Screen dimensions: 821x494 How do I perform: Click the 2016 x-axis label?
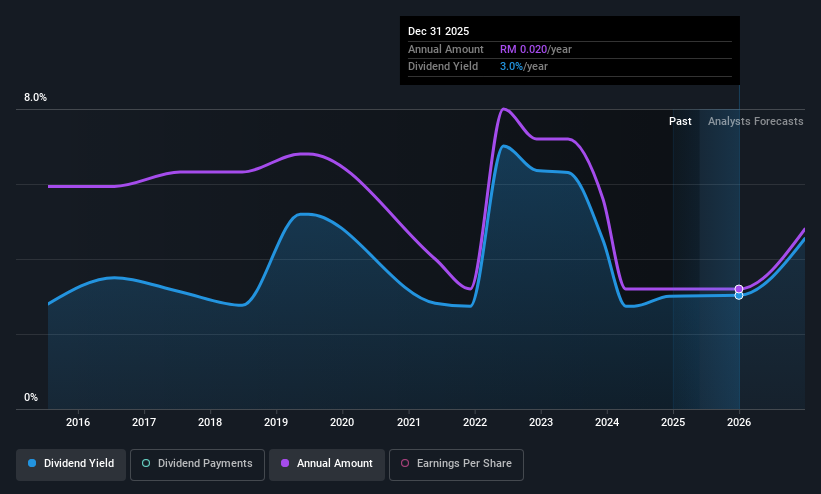78,422
